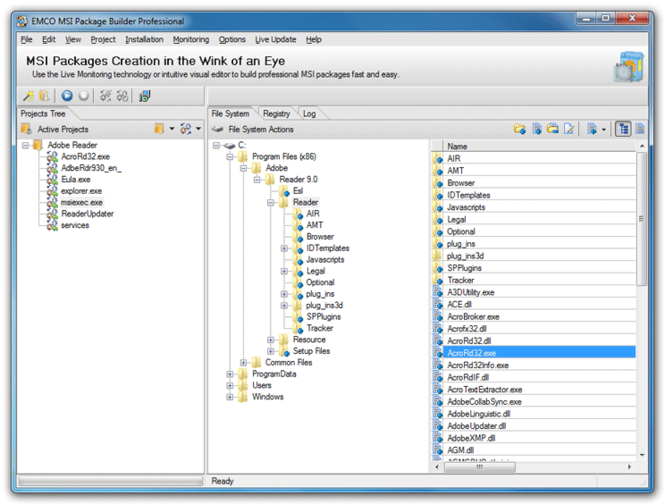Viewport: 665px width, 504px height.
Task: Collapse the C: drive node
Action: (216, 146)
